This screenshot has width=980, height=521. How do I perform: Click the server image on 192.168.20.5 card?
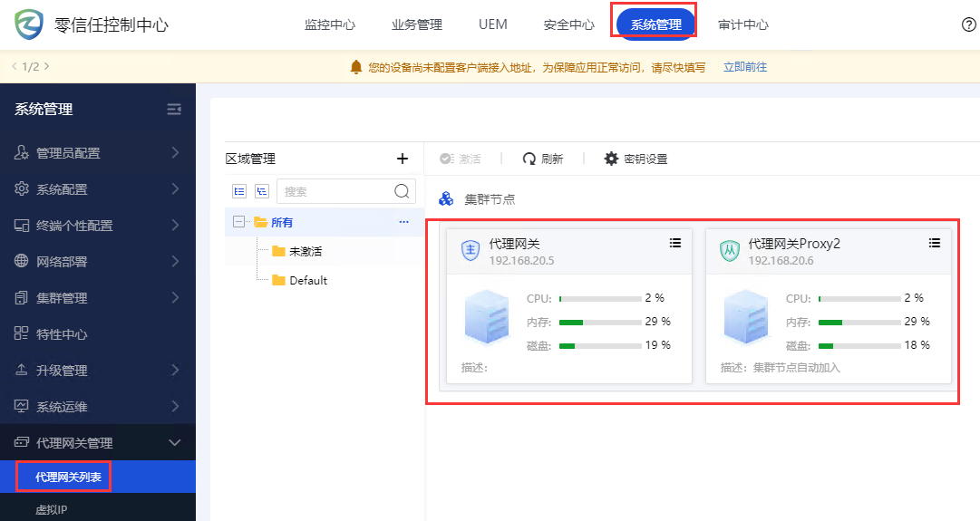click(486, 317)
